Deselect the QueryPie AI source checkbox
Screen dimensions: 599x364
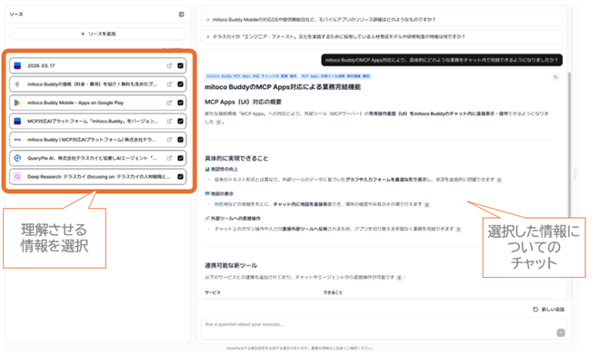click(x=180, y=158)
